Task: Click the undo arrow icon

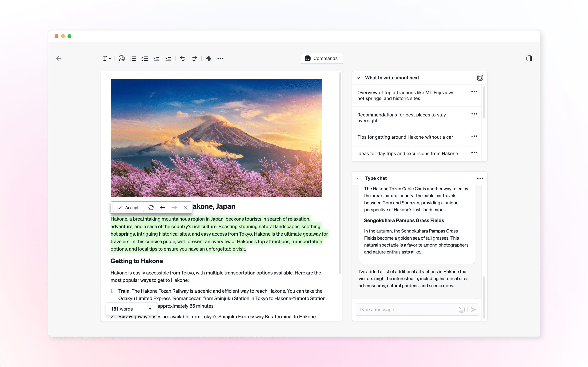Action: 182,58
